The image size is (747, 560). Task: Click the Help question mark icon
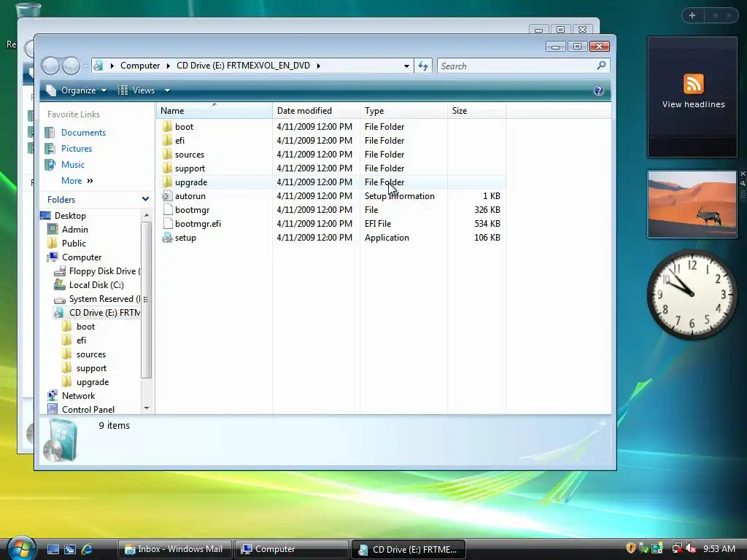[x=599, y=90]
